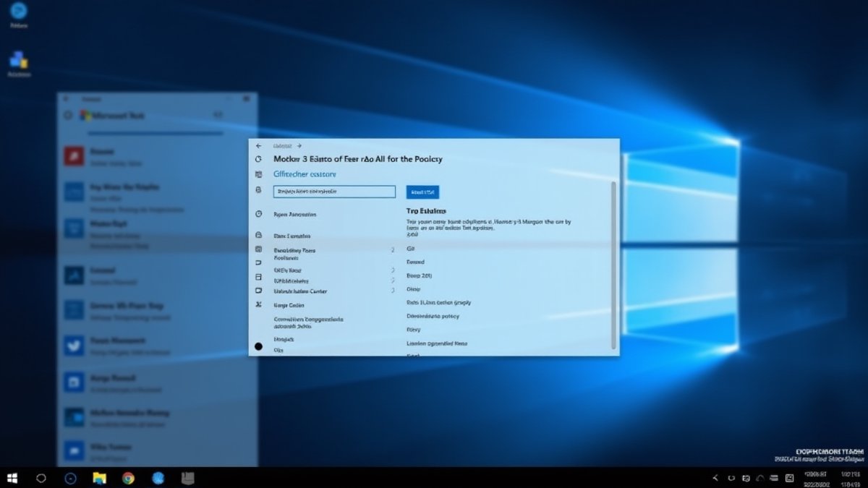This screenshot has height=488, width=868.
Task: Open the grey app icon on the taskbar
Action: (187, 478)
